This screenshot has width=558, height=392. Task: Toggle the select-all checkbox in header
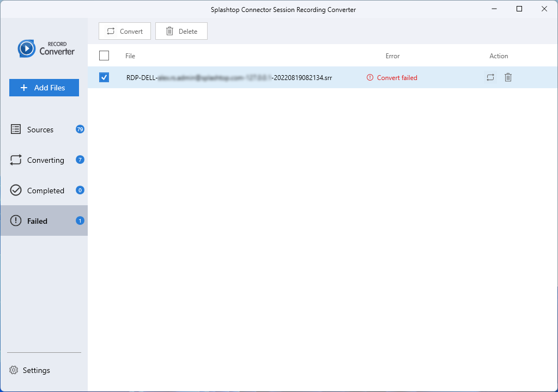click(104, 56)
